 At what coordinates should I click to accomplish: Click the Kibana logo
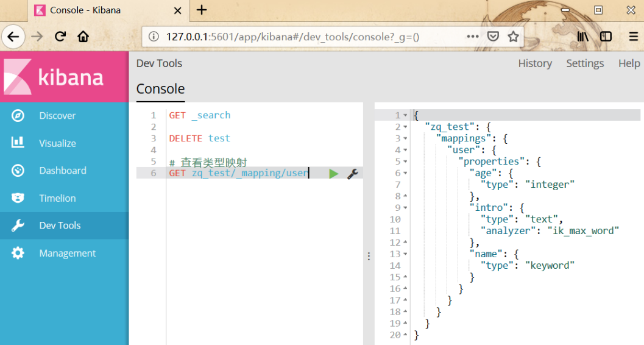point(64,77)
